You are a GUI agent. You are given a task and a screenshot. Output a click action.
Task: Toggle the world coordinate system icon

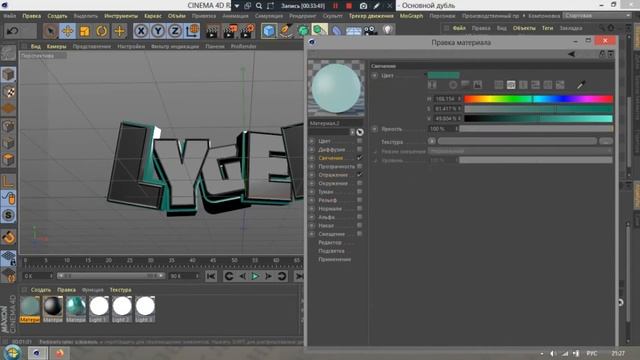click(192, 31)
